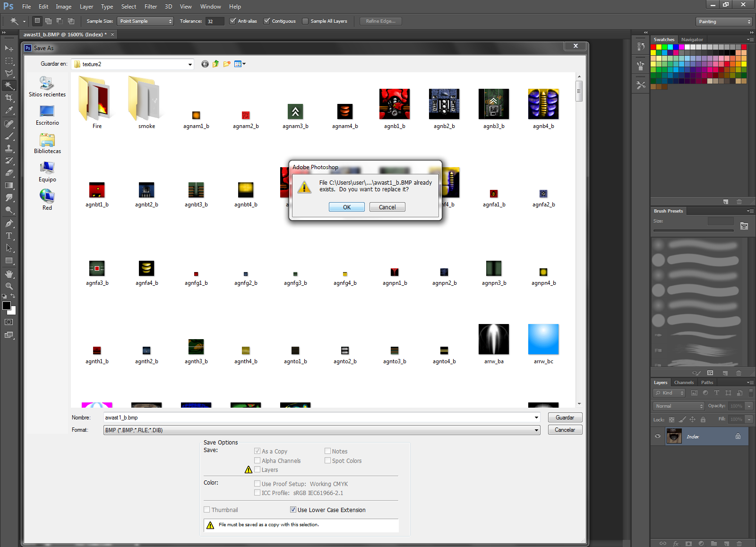Open the Sample Size dropdown
The height and width of the screenshot is (547, 756).
point(146,21)
